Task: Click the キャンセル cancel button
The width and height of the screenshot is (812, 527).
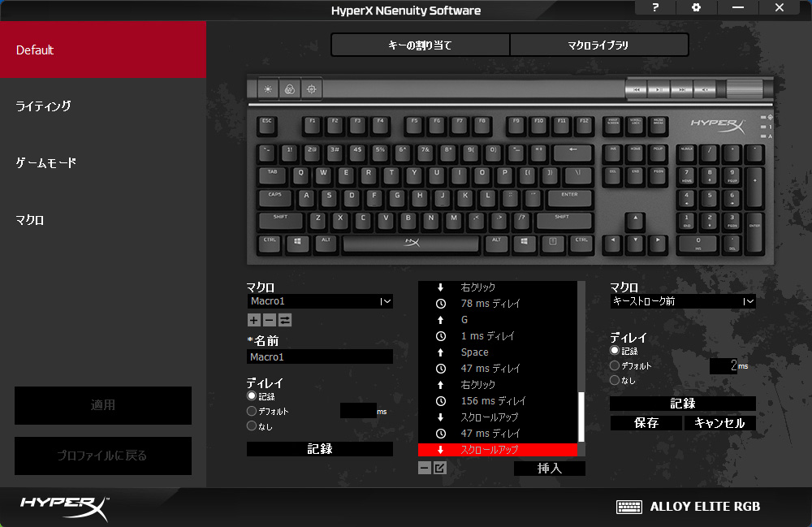Action: click(719, 423)
